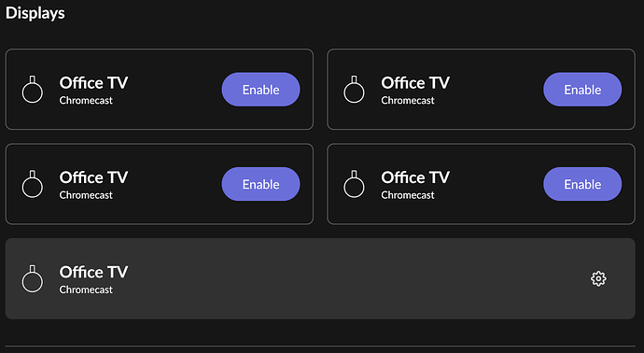Viewport: 644px width, 353px height.
Task: Click Chromecast subtitle in middle-right card
Action: pos(408,195)
